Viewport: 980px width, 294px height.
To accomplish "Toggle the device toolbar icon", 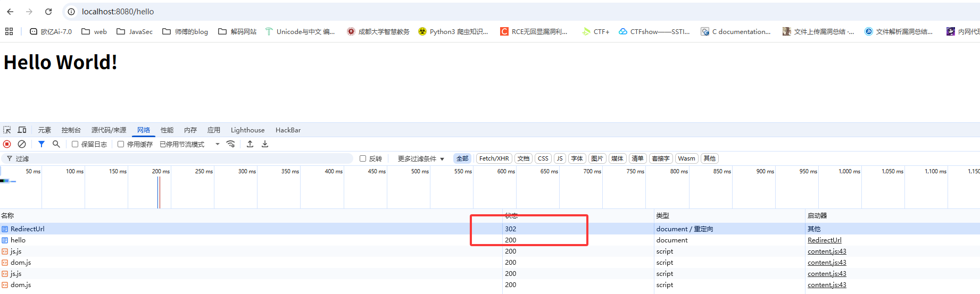I will tap(22, 130).
